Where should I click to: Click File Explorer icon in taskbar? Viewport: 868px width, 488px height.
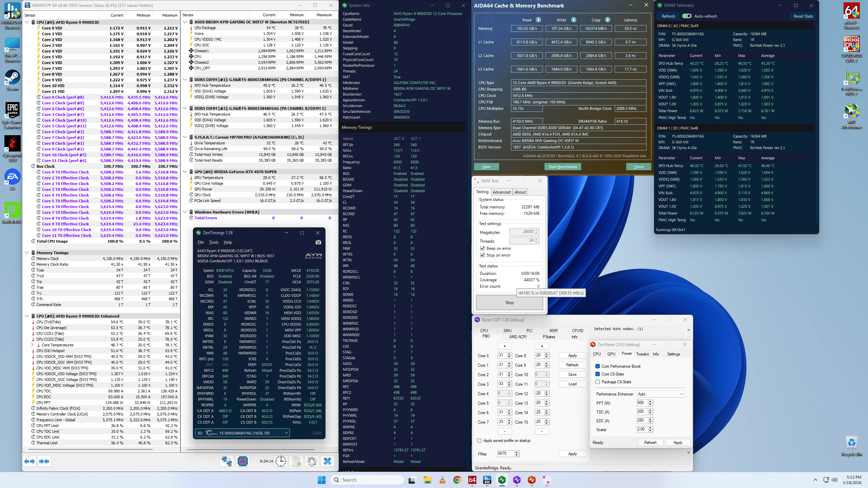[427, 480]
